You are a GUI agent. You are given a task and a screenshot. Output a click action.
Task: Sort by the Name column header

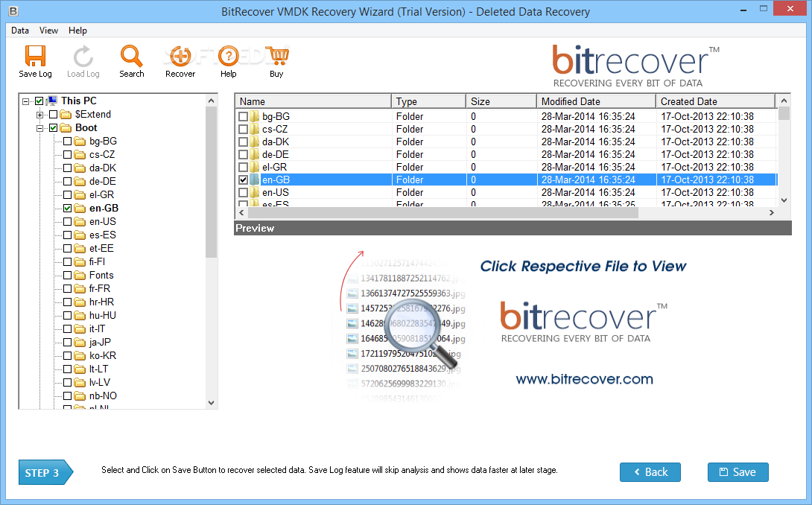point(313,101)
